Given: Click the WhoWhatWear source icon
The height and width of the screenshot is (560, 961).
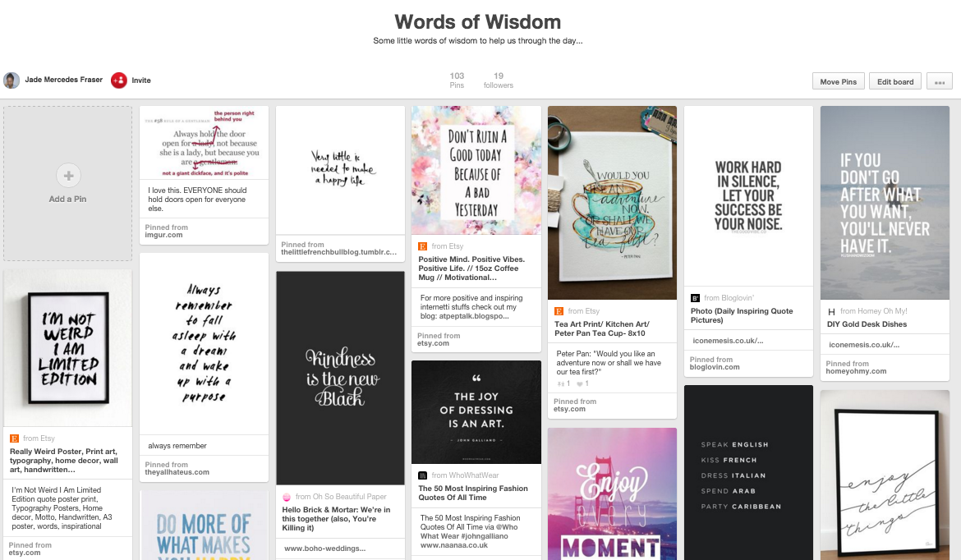Looking at the screenshot, I should [x=422, y=475].
